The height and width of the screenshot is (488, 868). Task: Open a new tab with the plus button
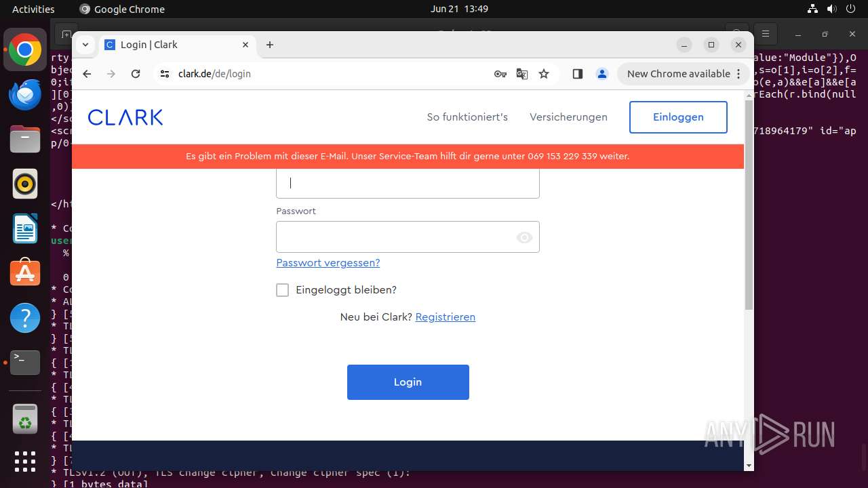[x=270, y=45]
